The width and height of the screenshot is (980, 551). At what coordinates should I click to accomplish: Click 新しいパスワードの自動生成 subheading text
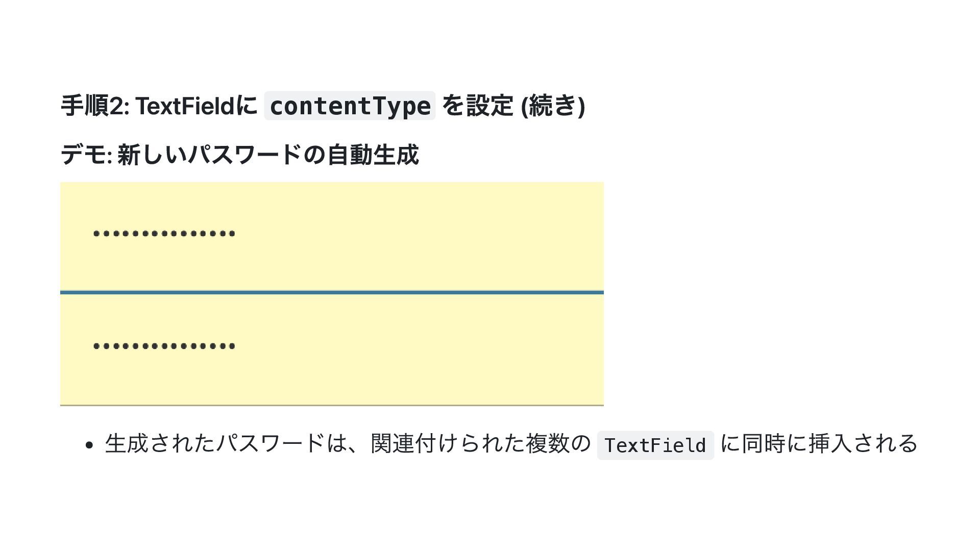click(268, 155)
